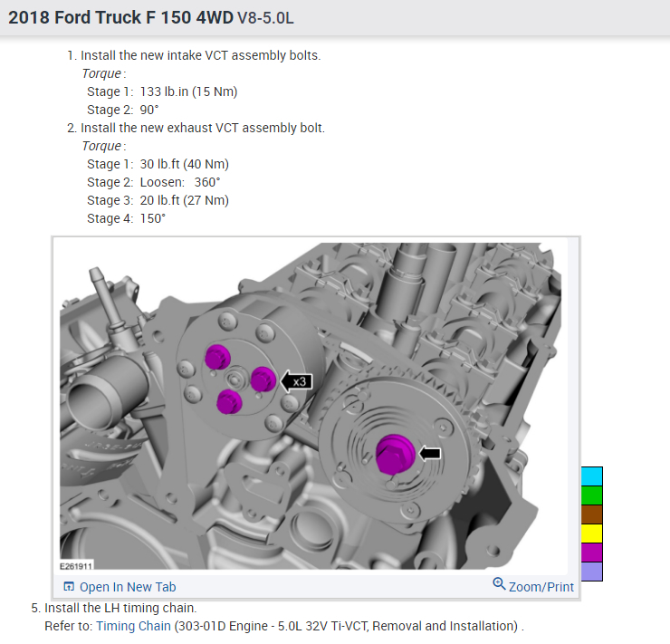This screenshot has width=670, height=644.
Task: Select the green color swatch
Action: pos(592,495)
